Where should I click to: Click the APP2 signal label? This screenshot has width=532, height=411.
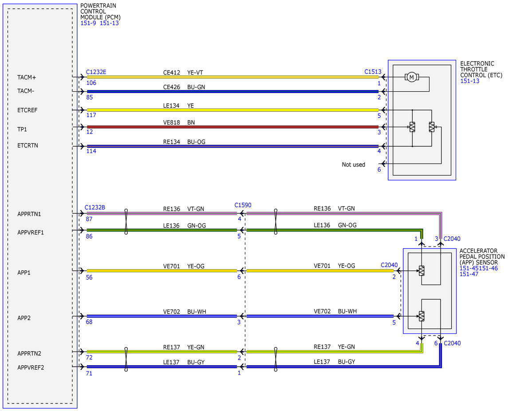coord(24,318)
